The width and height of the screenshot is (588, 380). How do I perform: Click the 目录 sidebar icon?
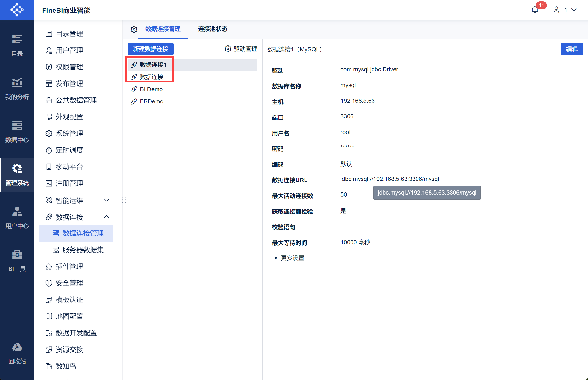point(17,45)
